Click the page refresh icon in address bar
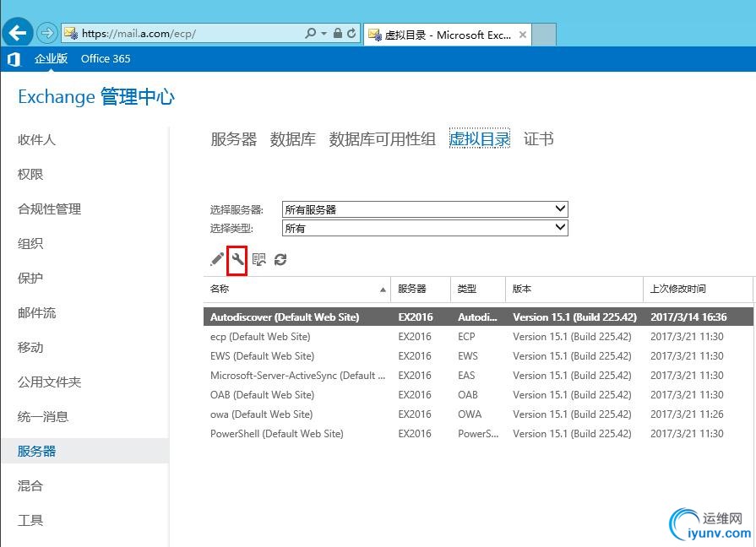Image resolution: width=756 pixels, height=547 pixels. (x=351, y=33)
